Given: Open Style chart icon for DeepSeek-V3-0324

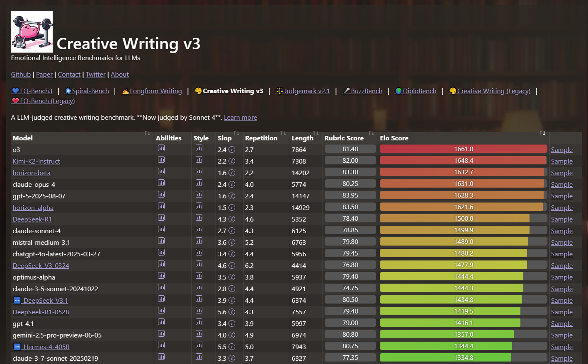Looking at the screenshot, I should [x=199, y=264].
